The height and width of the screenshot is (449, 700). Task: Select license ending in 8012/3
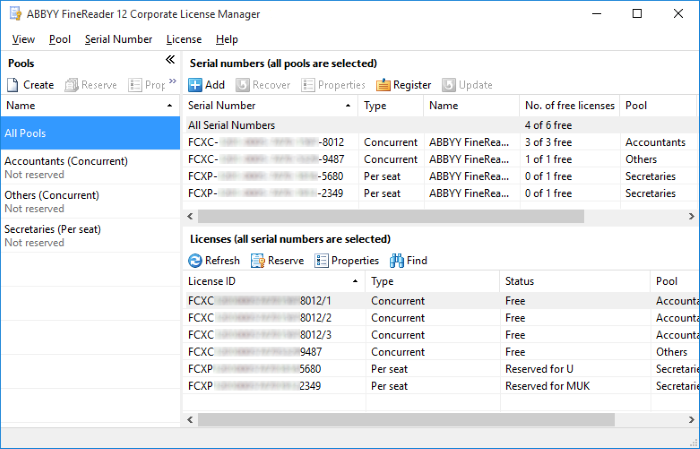pyautogui.click(x=441, y=335)
